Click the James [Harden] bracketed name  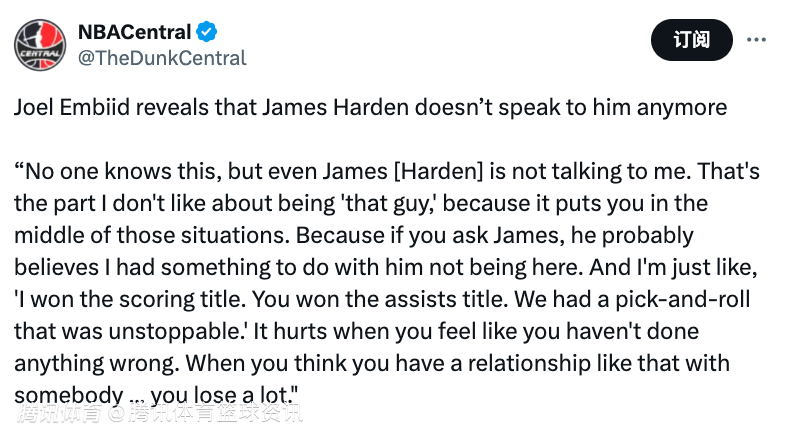[403, 171]
